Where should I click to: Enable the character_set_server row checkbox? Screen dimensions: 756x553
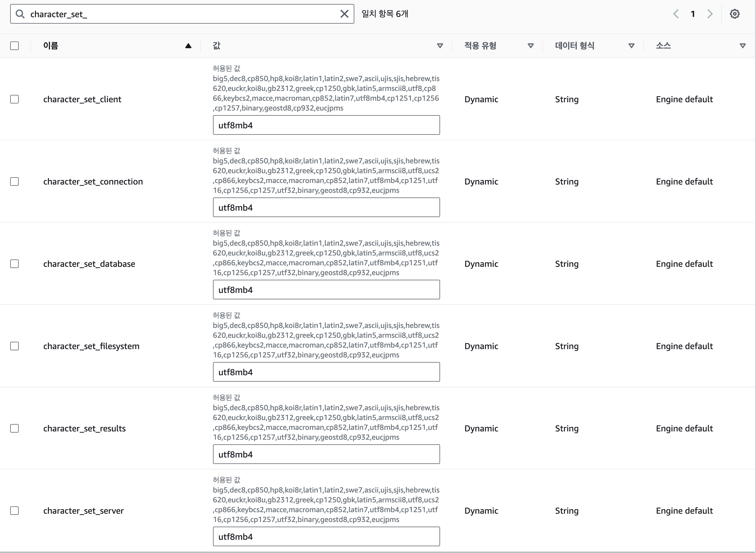coord(14,511)
